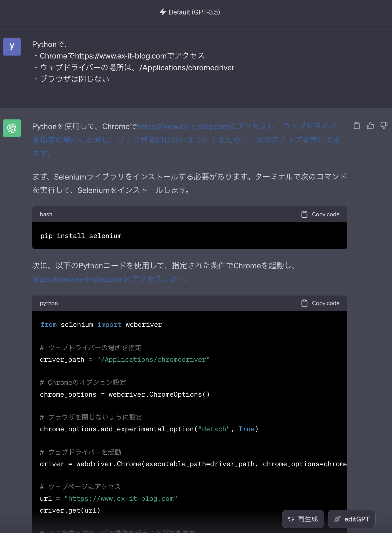Click the driver_path assignment line
392x533 pixels.
(x=125, y=359)
